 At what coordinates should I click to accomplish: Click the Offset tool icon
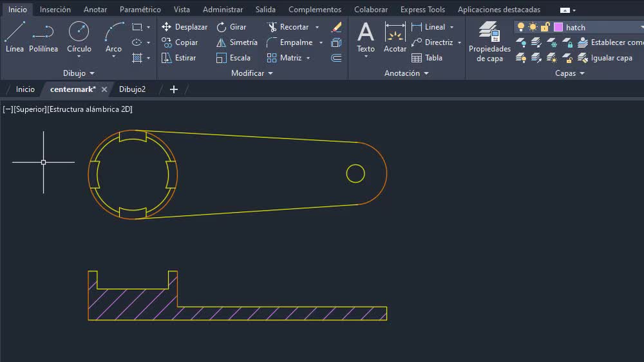coord(336,58)
